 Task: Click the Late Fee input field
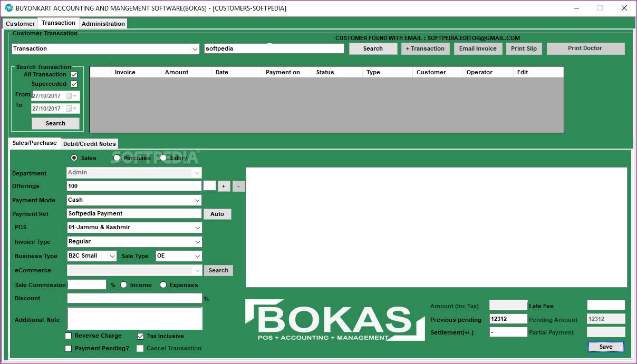[606, 305]
